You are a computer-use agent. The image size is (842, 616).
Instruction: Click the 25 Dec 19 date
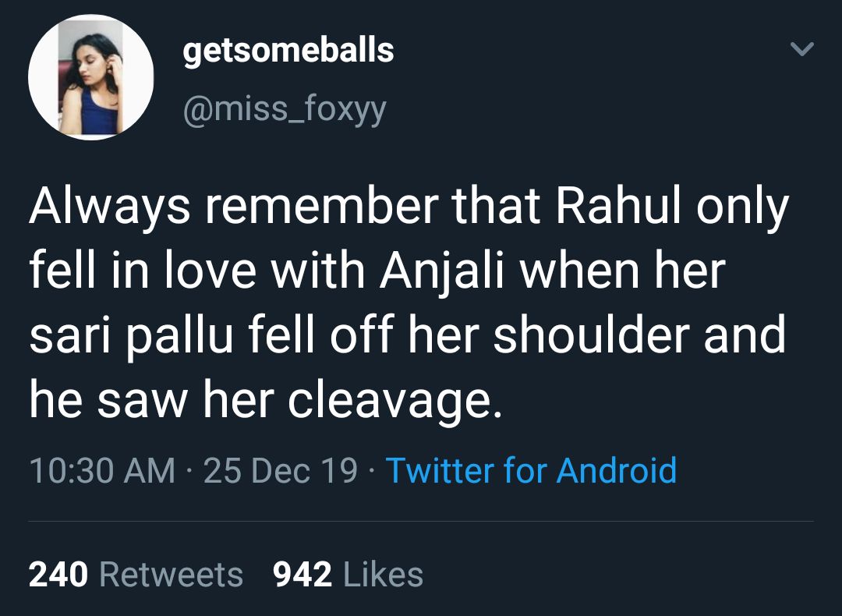[x=281, y=470]
